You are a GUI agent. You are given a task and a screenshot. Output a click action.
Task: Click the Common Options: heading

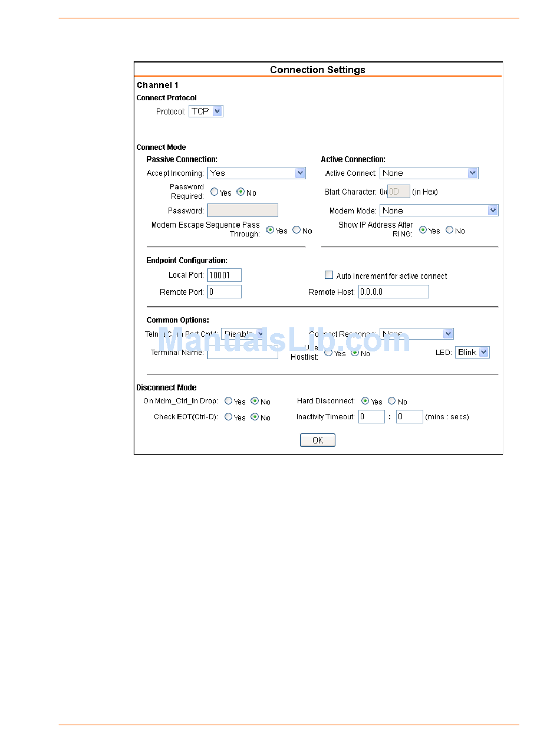178,320
